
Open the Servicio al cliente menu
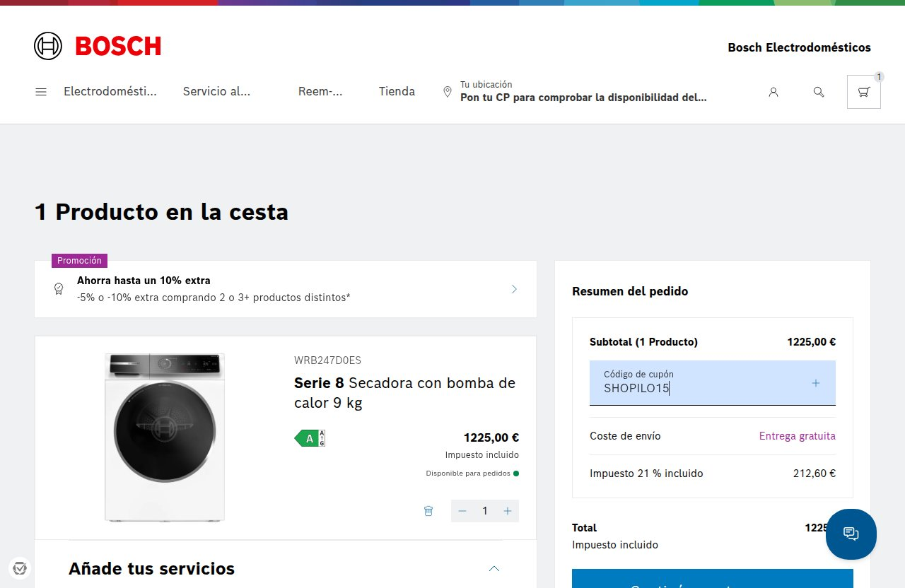216,91
